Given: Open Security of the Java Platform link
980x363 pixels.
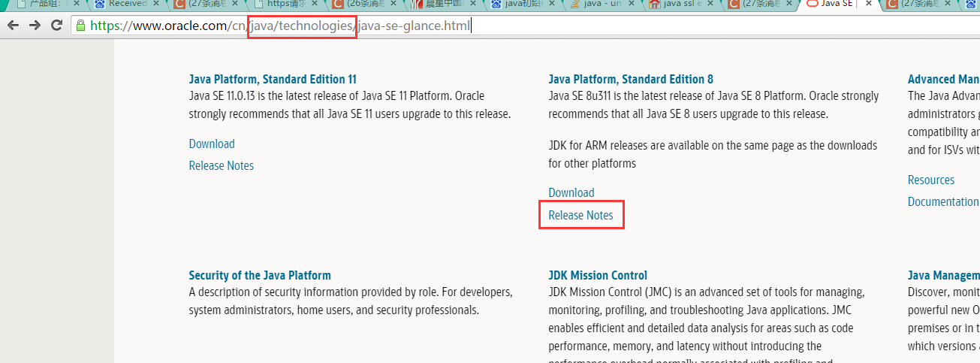Looking at the screenshot, I should tap(260, 275).
